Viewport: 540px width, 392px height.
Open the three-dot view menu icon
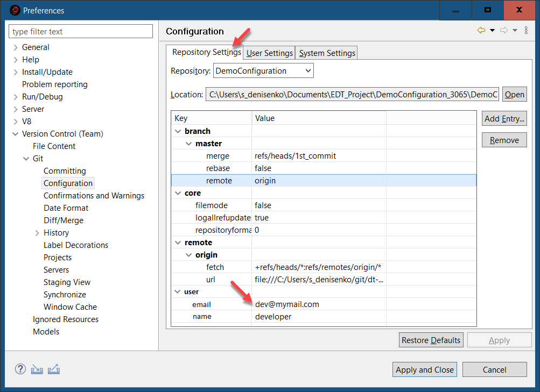(x=526, y=31)
